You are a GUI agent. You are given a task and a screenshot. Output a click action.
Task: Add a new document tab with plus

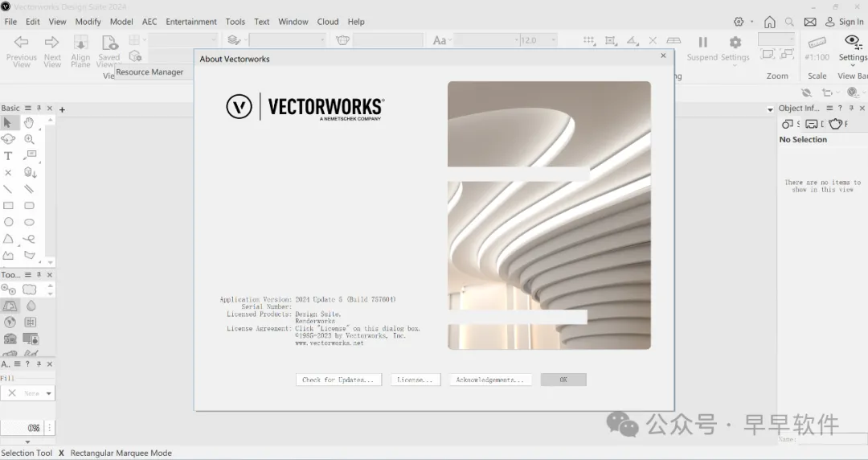pyautogui.click(x=62, y=109)
